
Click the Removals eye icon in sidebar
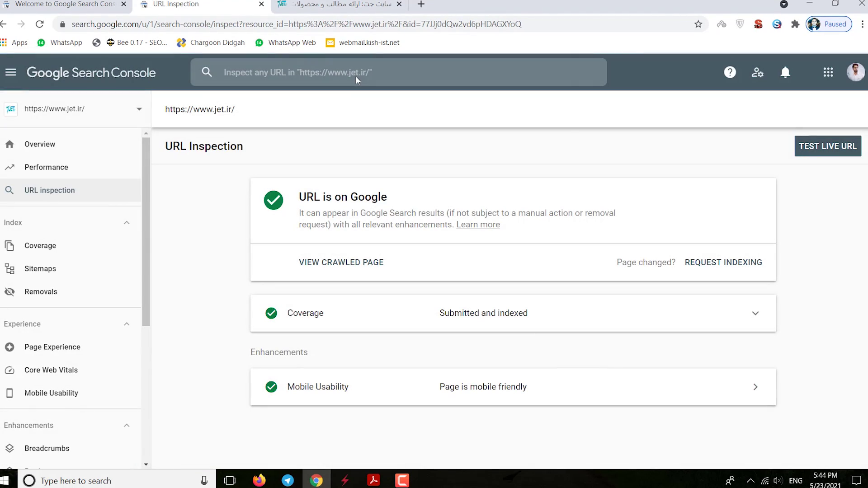(x=9, y=291)
